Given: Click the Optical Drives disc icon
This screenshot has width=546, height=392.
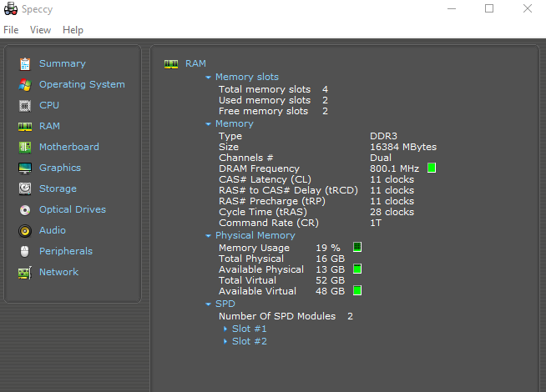Looking at the screenshot, I should pyautogui.click(x=25, y=209).
